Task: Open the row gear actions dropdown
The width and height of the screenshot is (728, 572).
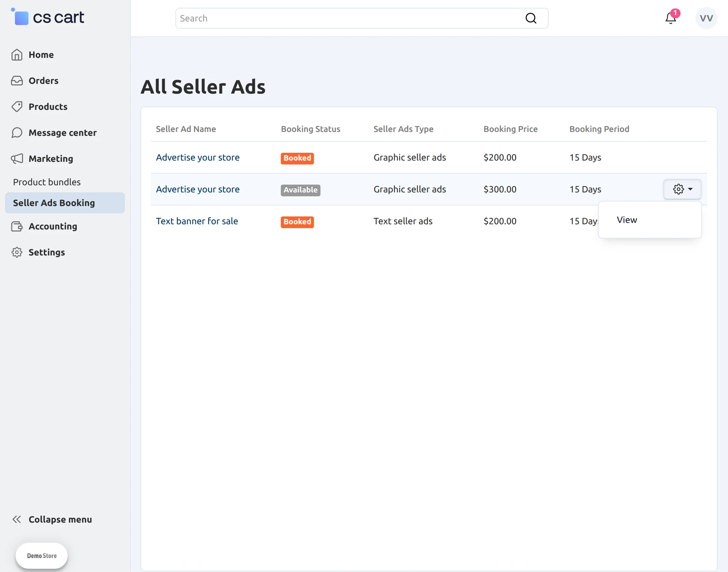Action: [682, 189]
